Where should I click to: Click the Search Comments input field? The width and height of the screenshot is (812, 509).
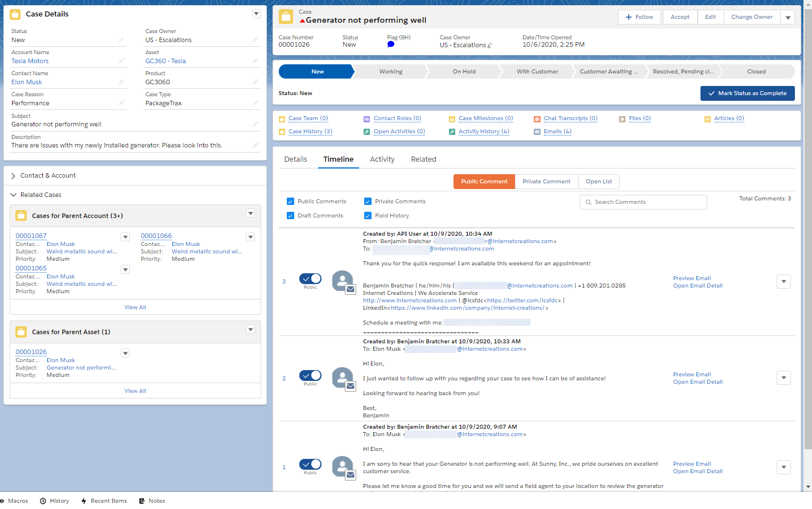[x=644, y=202]
